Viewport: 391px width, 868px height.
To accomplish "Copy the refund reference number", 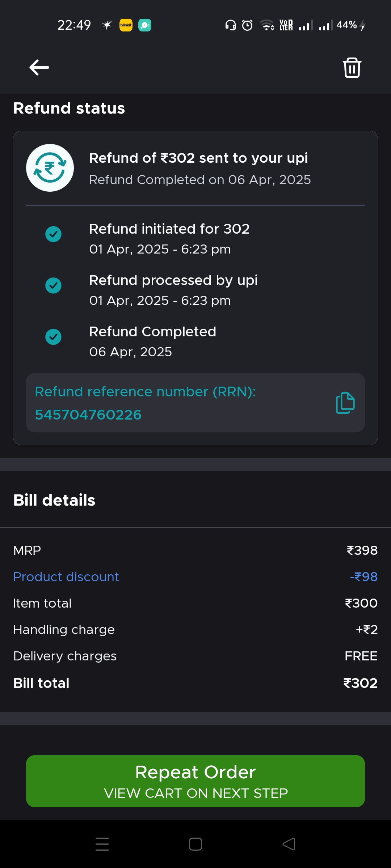I will [x=345, y=403].
